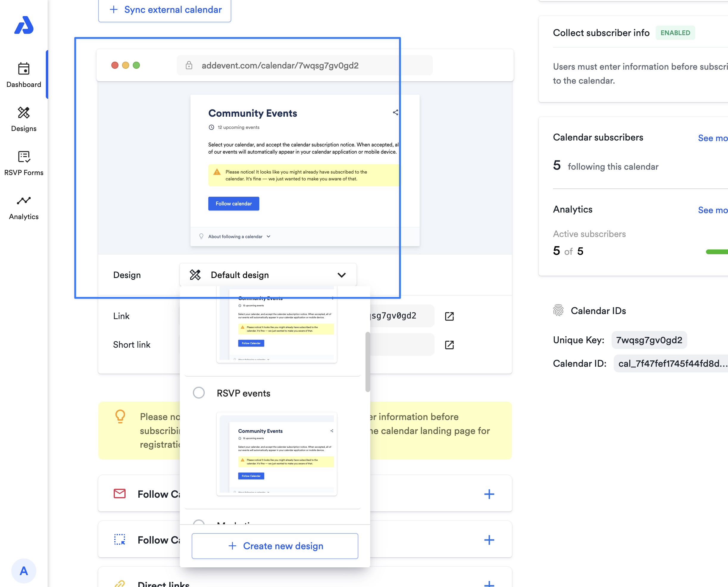Click the AddEvent logo icon
This screenshot has height=587, width=728.
(x=24, y=25)
